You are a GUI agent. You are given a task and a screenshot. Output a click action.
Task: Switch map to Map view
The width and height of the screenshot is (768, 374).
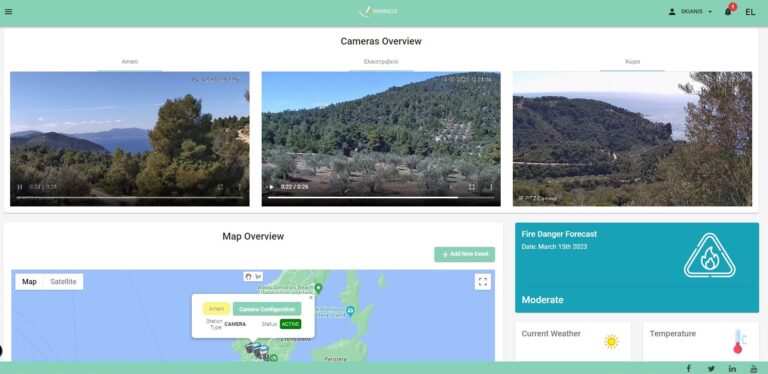29,281
